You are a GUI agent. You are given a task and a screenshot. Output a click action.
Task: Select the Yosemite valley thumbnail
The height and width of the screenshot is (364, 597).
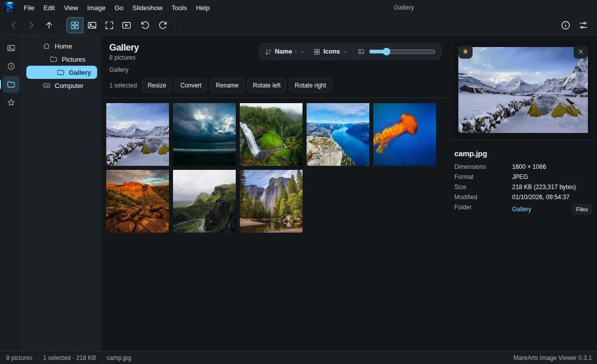pos(271,201)
